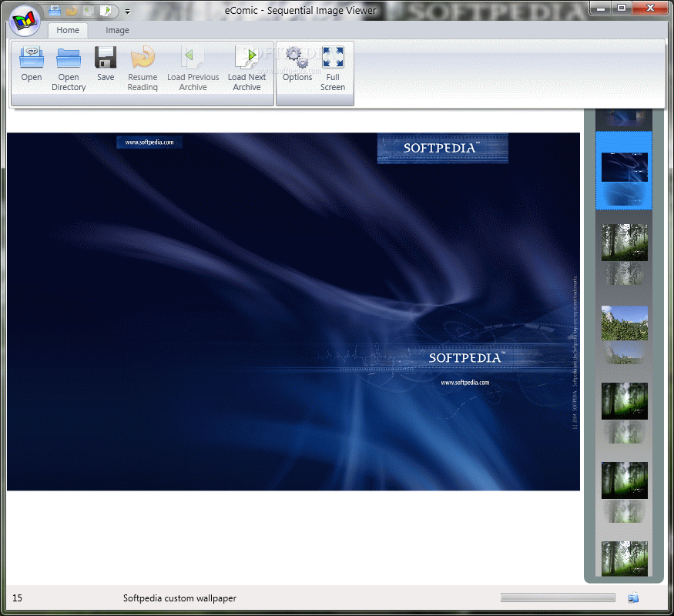The height and width of the screenshot is (616, 674).
Task: Maximize the eComic window
Action: 622,8
